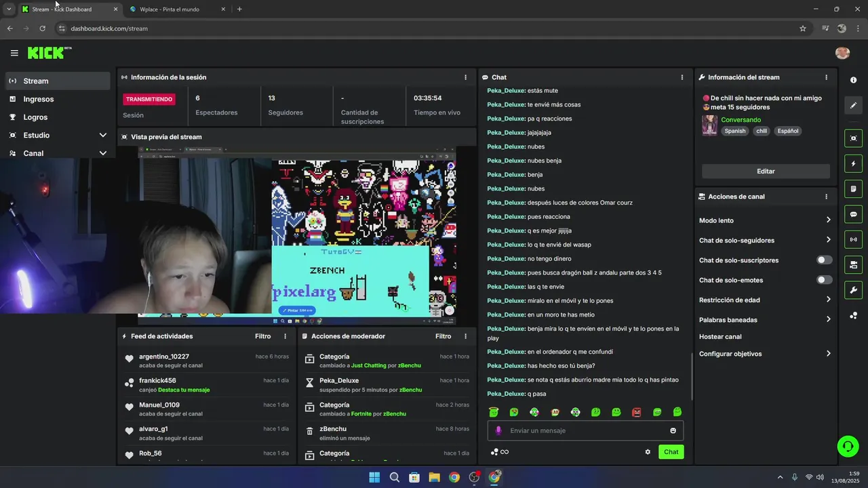
Task: Click the bubbles icon at the bottom of the right rail
Action: click(x=853, y=316)
